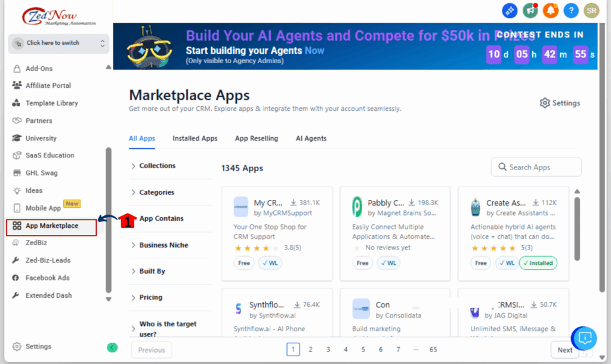Open the Create Assistants app card
Screen dimensions: 611x364
[513, 233]
